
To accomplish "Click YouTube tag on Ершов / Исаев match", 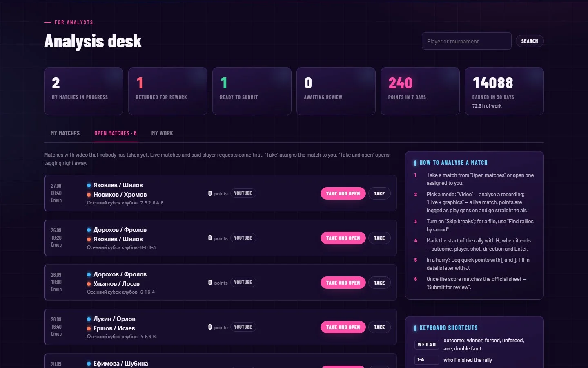I will coord(243,327).
